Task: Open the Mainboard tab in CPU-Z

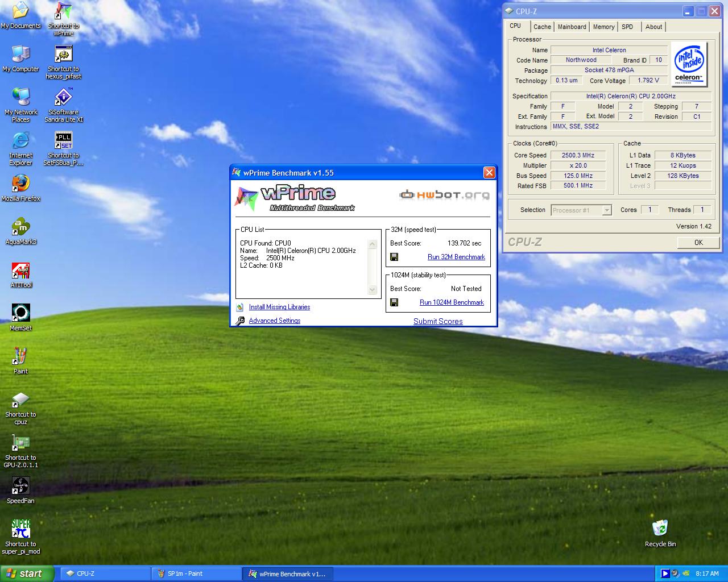Action: 572,27
